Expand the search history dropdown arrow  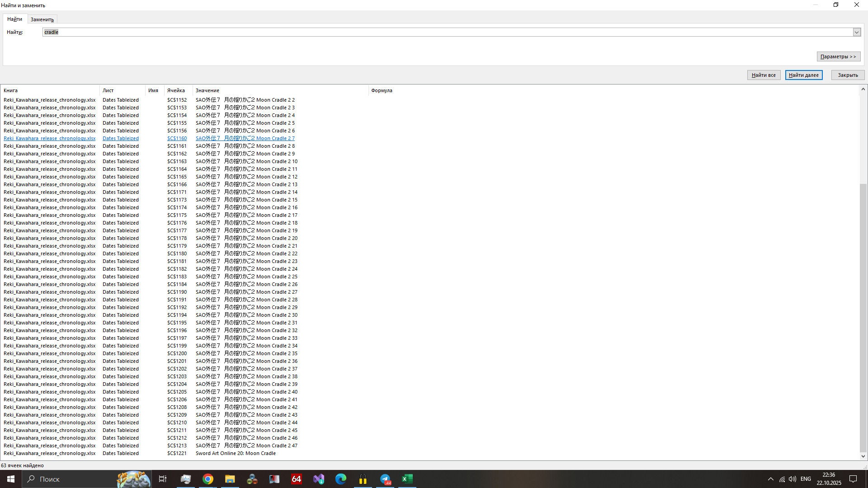(x=856, y=32)
